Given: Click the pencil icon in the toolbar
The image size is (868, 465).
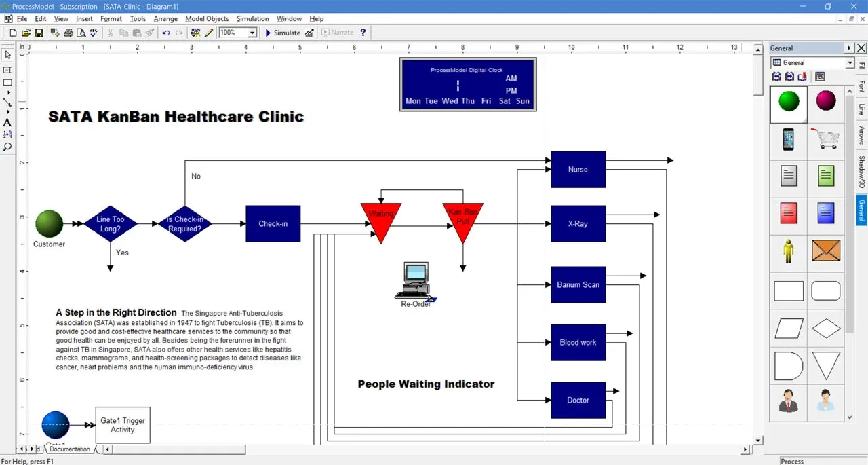Looking at the screenshot, I should coord(209,33).
